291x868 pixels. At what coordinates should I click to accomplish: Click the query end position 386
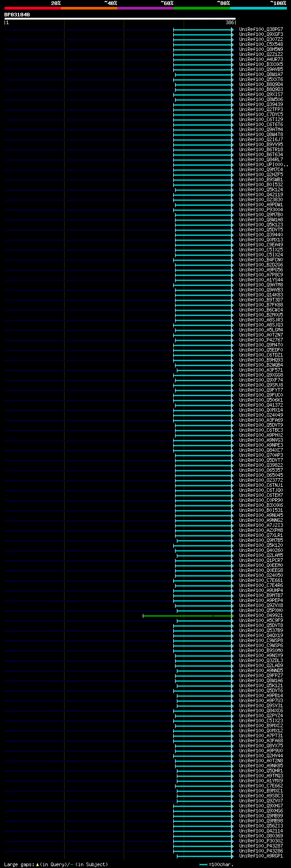230,22
